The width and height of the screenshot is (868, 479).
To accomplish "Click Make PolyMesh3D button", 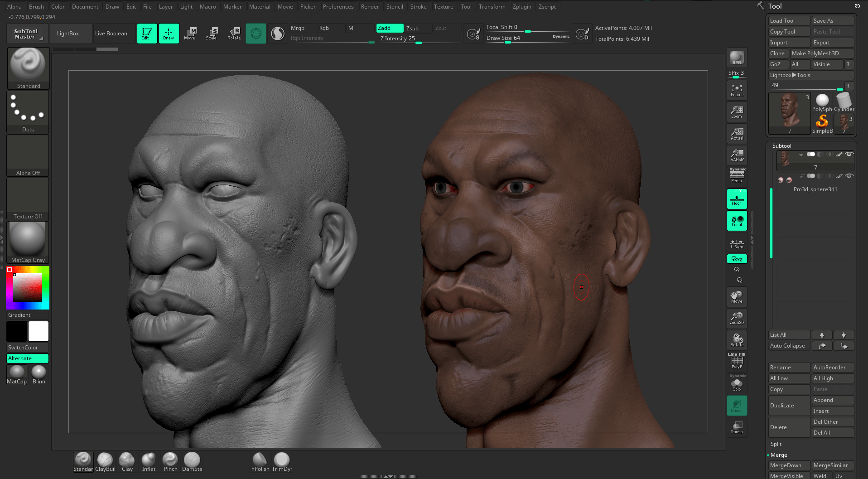I will [822, 53].
